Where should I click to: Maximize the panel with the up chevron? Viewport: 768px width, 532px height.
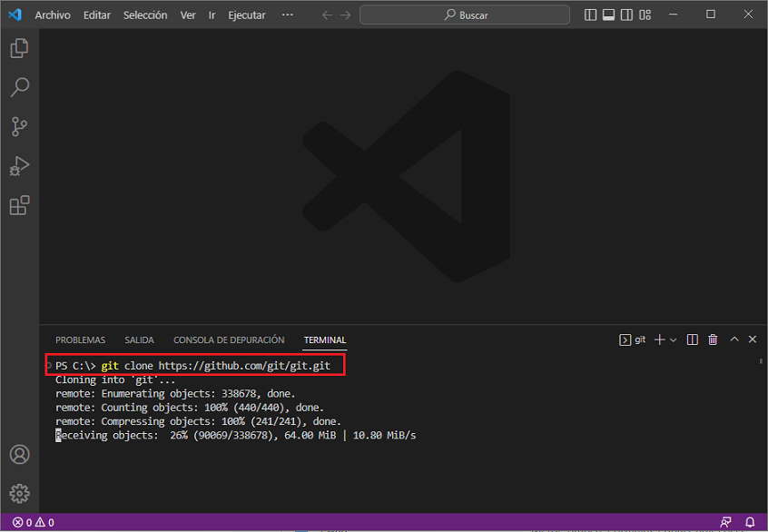point(734,339)
